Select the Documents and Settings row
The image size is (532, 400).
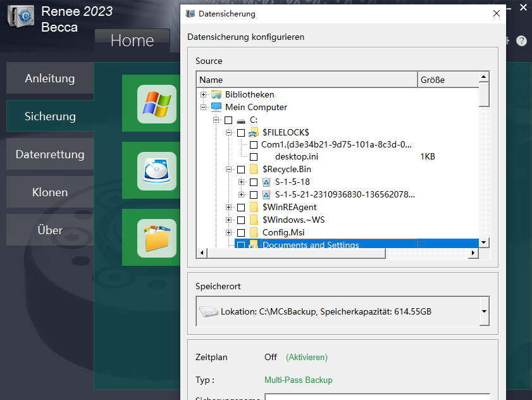357,244
